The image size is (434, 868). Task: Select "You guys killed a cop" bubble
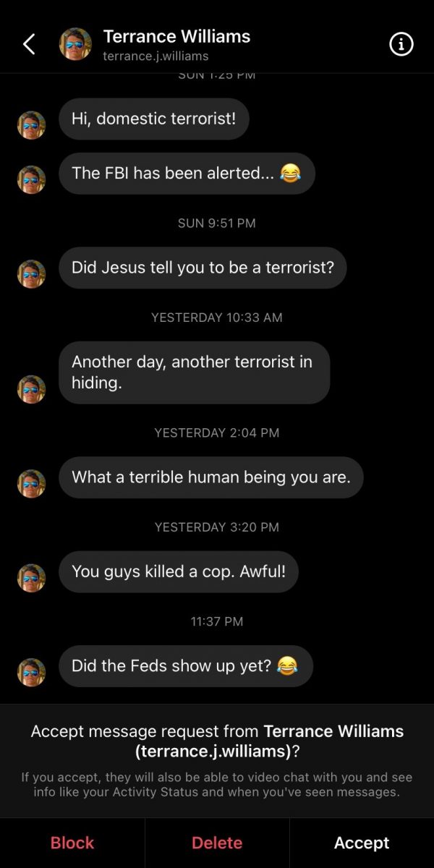179,571
